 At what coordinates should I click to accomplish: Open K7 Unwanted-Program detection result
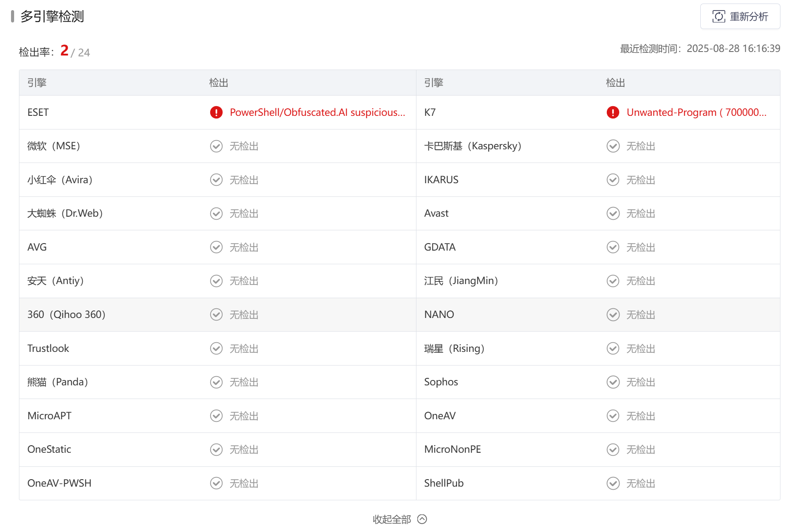696,112
